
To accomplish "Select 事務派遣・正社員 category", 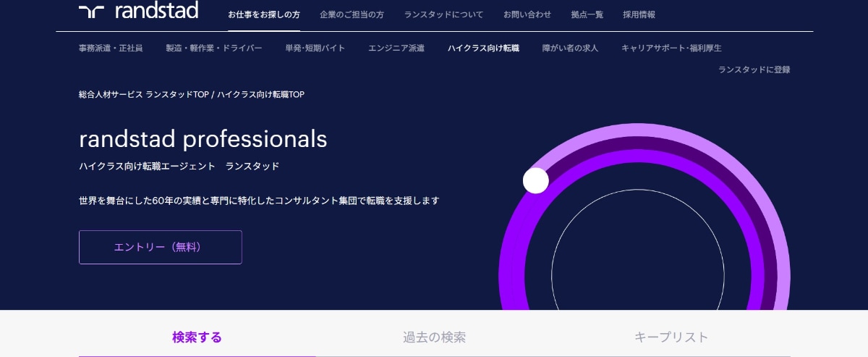I will tap(111, 49).
